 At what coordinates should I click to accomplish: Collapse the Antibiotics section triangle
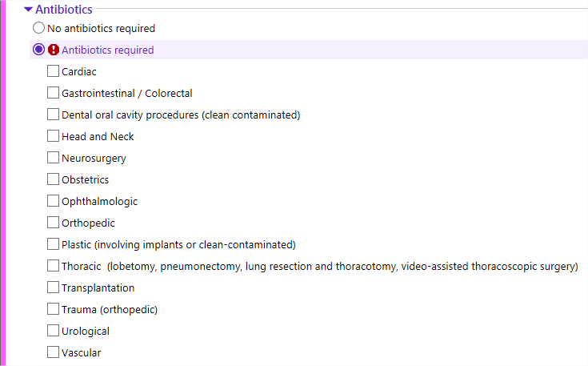point(28,10)
